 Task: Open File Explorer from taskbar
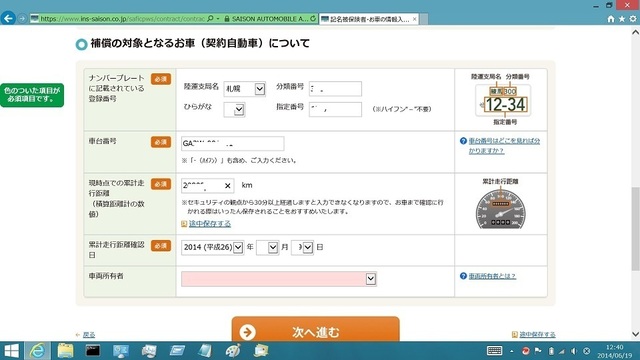(65, 351)
